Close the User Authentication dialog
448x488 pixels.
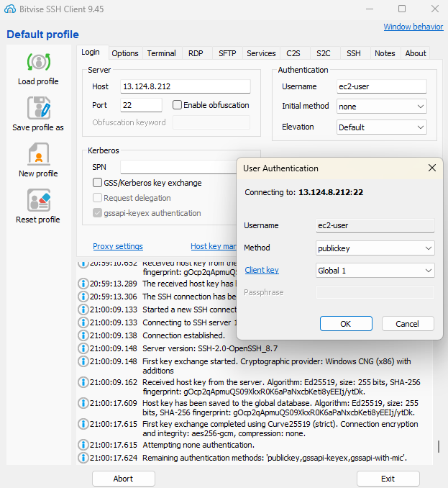point(432,168)
